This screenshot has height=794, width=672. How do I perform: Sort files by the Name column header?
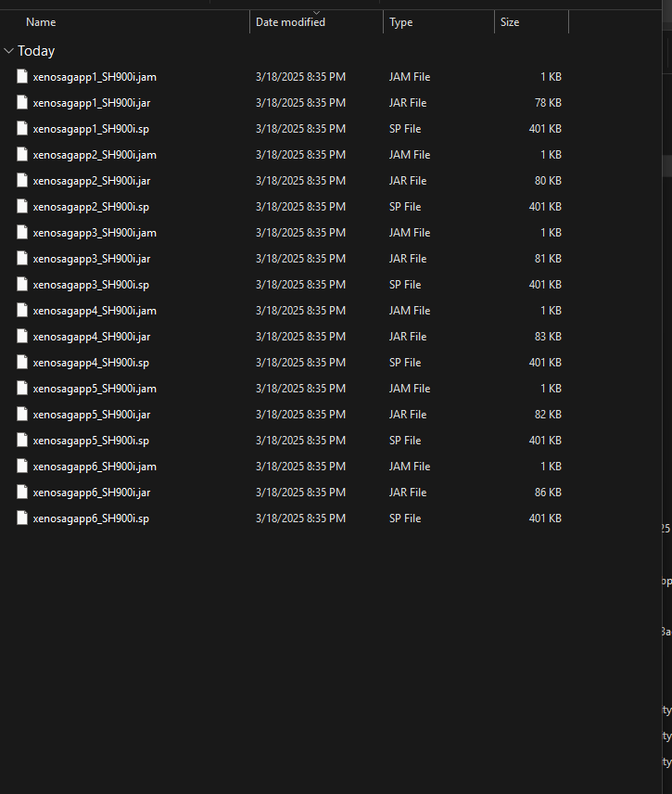pos(41,22)
